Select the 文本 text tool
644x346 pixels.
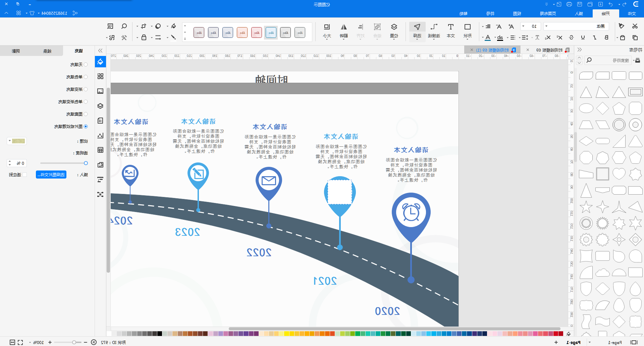pos(450,30)
